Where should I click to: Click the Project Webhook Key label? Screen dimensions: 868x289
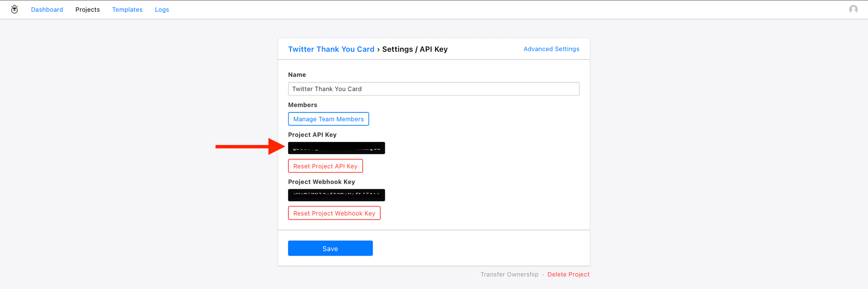[x=322, y=182]
